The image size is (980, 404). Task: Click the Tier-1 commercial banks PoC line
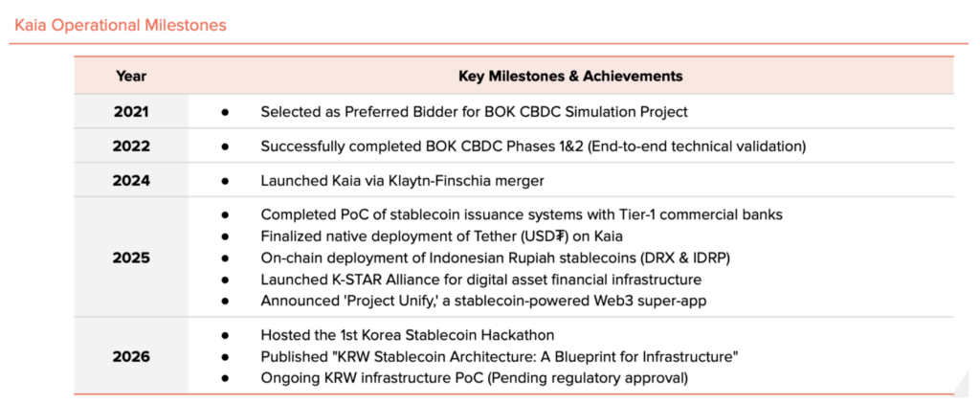click(x=522, y=214)
